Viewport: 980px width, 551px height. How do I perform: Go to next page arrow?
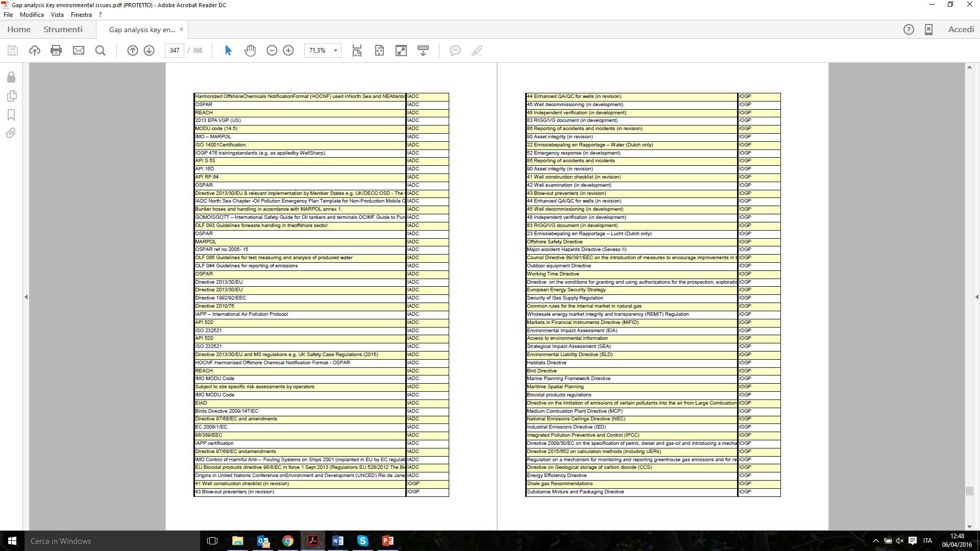pos(149,51)
